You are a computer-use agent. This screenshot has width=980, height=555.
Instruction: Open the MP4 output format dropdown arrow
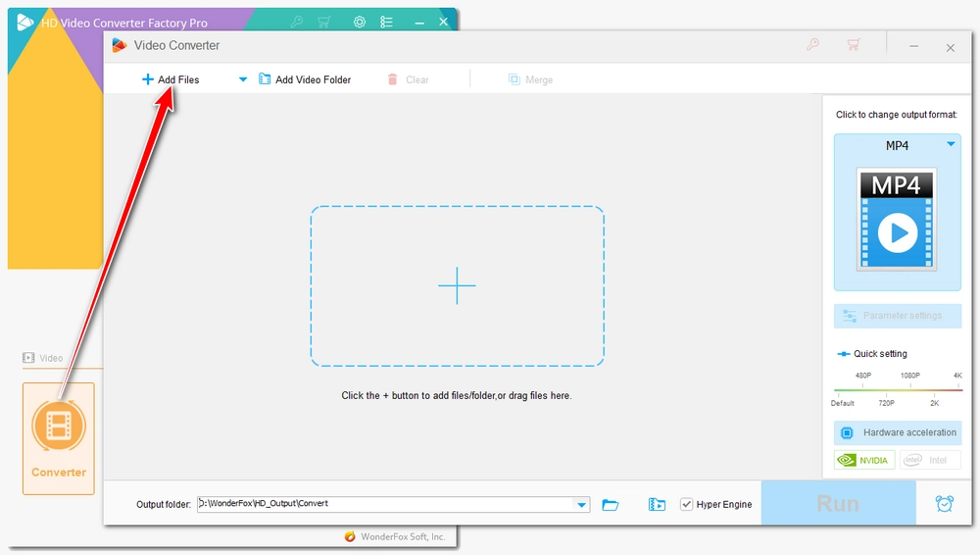pos(951,144)
